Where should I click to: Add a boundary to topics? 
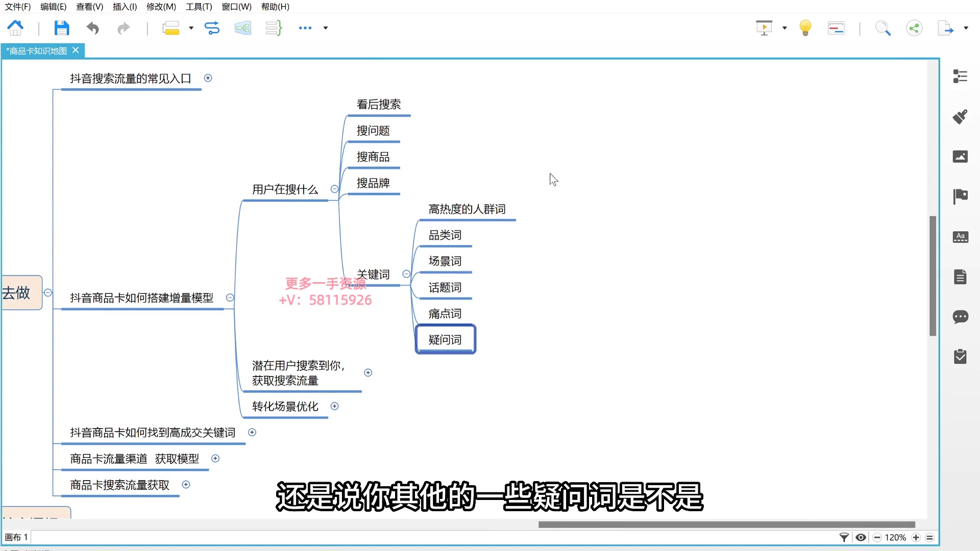pos(243,28)
